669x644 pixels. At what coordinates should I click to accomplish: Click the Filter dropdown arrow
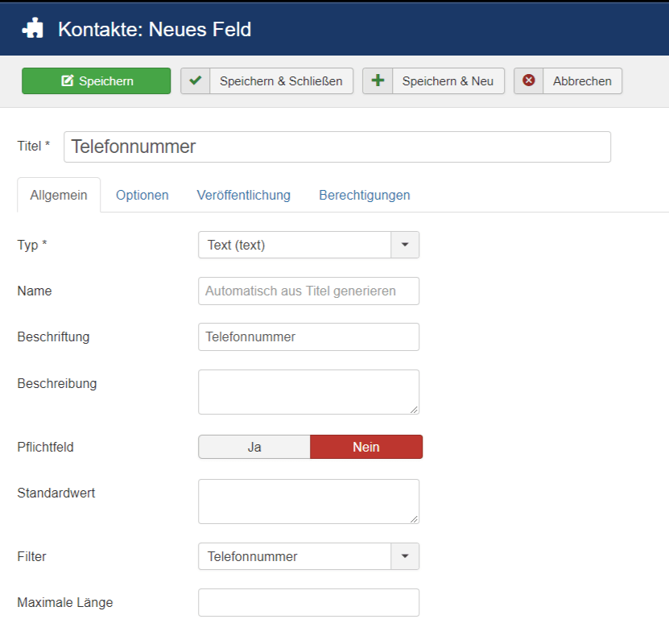coord(405,556)
